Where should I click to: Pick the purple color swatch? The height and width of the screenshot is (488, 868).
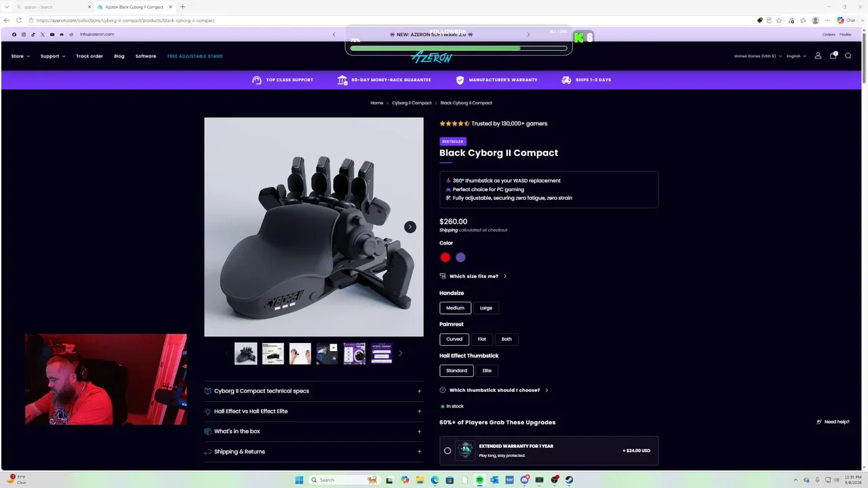point(460,258)
